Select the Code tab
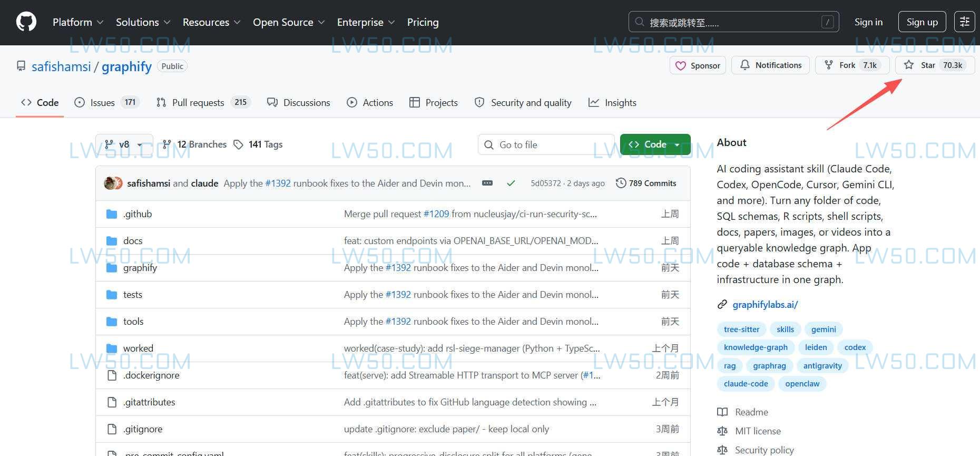This screenshot has height=456, width=980. point(40,103)
